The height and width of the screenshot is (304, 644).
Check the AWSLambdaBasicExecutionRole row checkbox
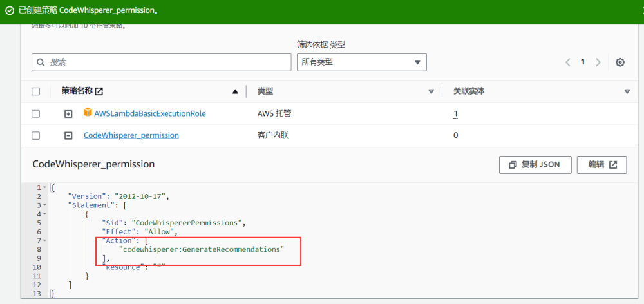[35, 114]
